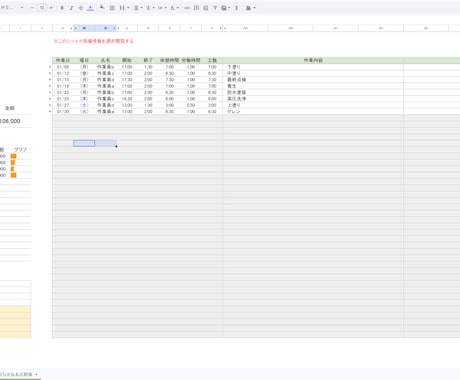Click the date cell 01/15

point(63,80)
